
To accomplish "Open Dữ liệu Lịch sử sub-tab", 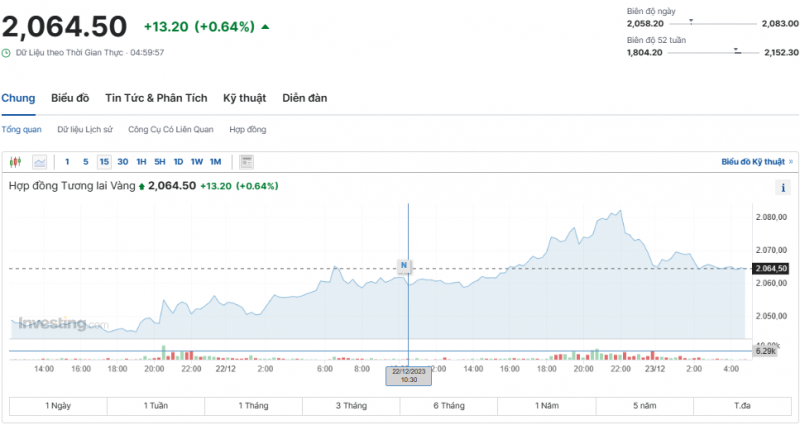I will point(85,130).
